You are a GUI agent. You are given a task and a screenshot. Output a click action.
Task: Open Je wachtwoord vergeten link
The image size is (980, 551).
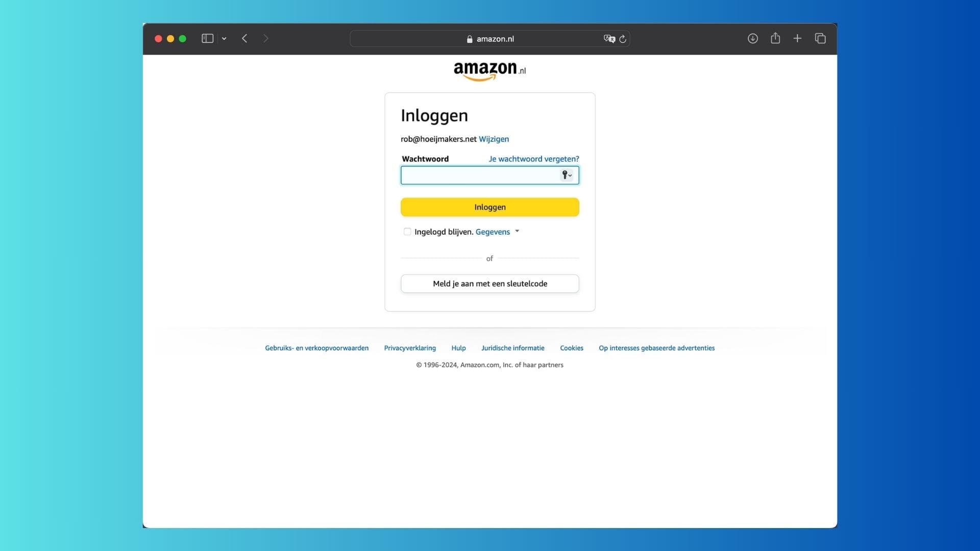[x=533, y=159]
